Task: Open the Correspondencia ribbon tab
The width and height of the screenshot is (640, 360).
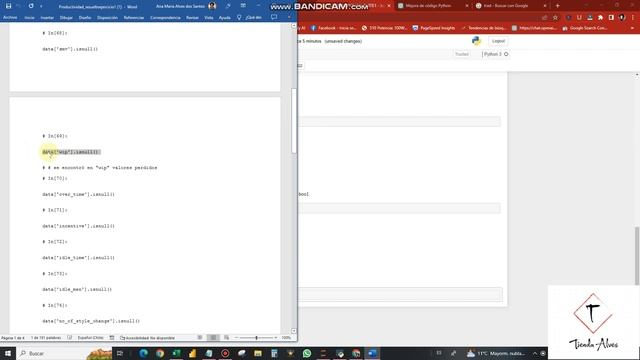Action: tap(165, 18)
